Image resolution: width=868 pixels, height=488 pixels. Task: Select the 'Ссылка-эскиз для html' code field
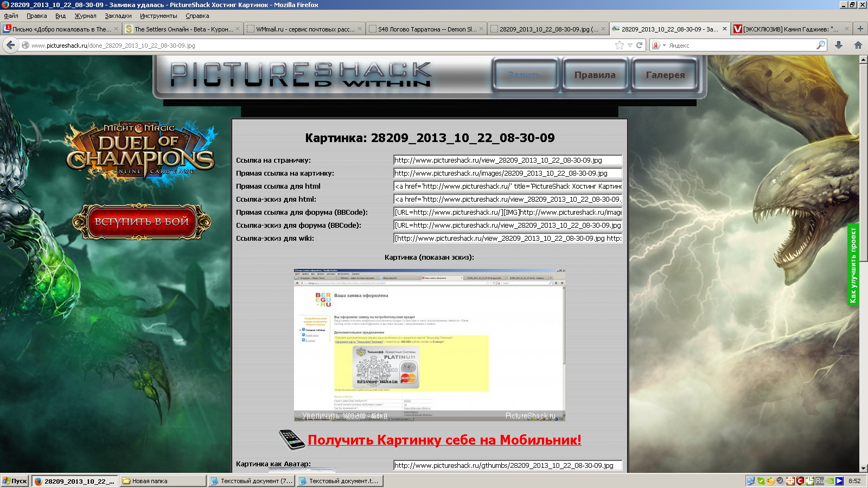click(x=507, y=199)
